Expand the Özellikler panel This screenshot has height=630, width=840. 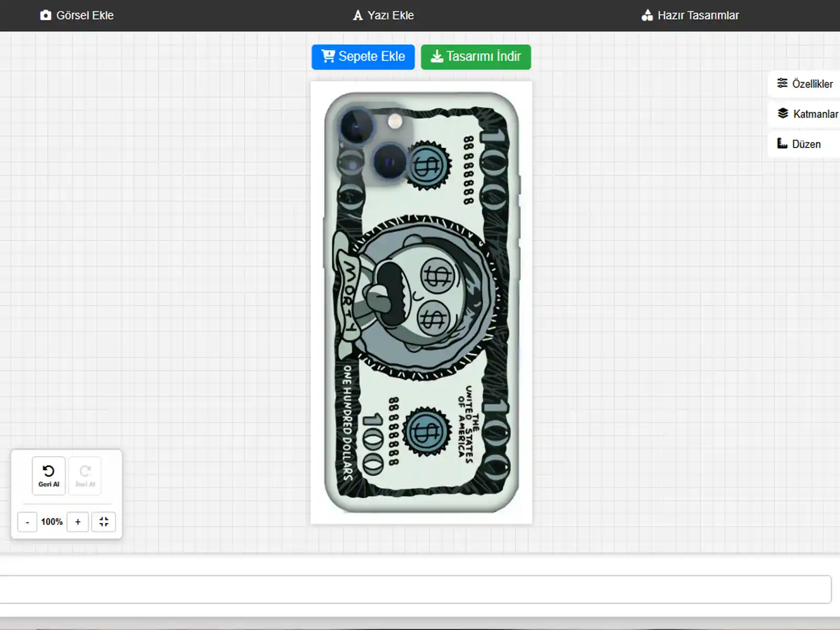[x=805, y=84]
